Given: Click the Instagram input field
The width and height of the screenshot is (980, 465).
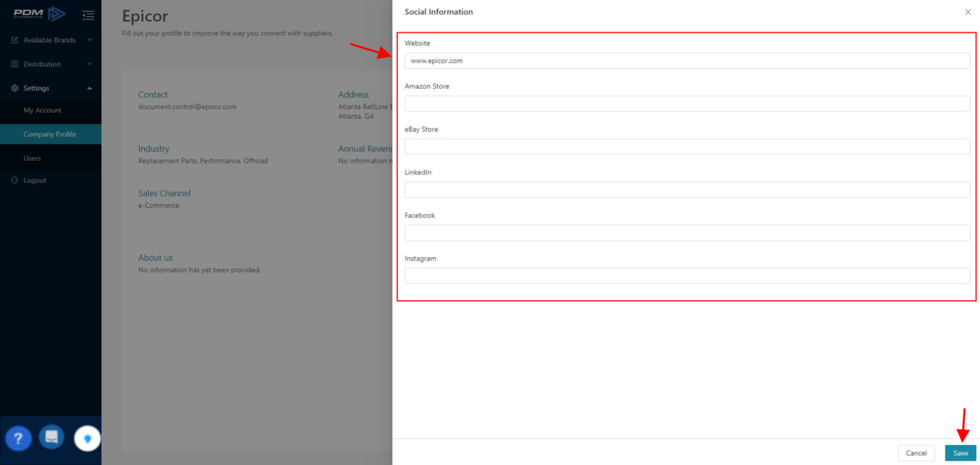Looking at the screenshot, I should (x=687, y=276).
